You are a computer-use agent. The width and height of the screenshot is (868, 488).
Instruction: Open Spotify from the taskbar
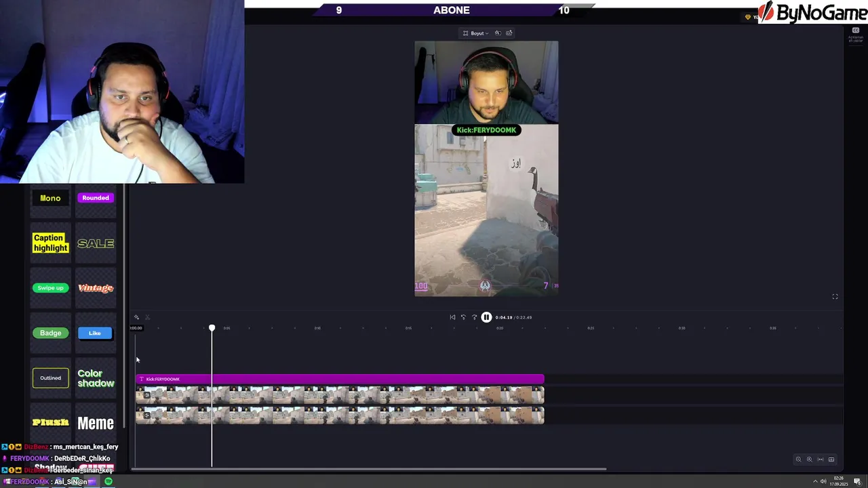108,482
